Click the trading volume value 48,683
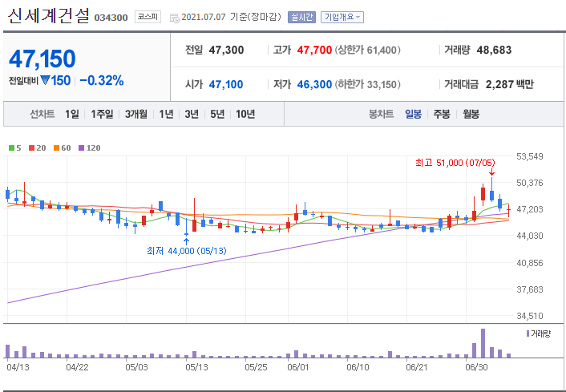The width and height of the screenshot is (566, 392). (494, 50)
